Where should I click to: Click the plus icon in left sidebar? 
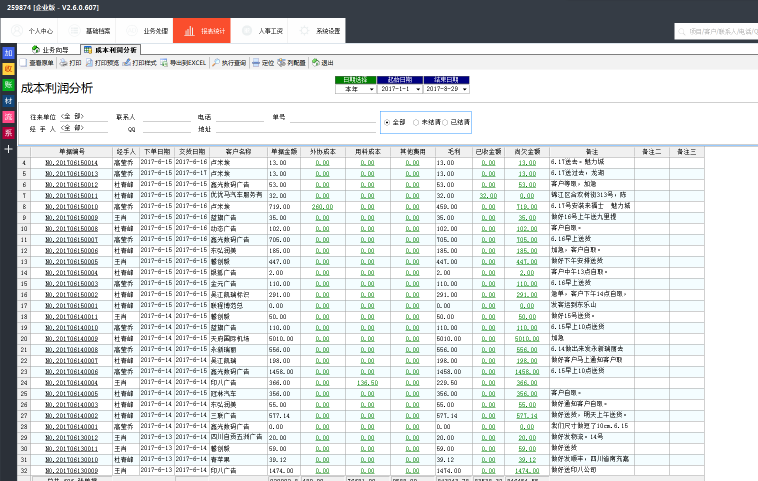coord(8,149)
